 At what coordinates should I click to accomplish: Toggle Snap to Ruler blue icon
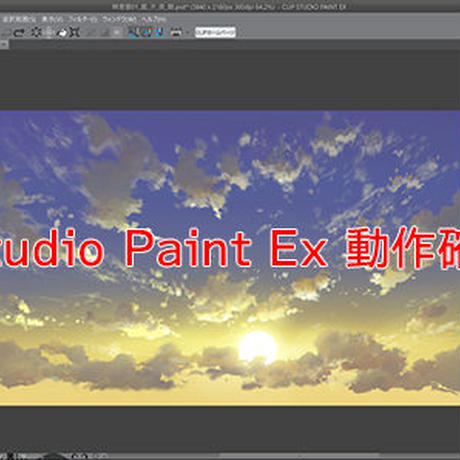click(134, 32)
